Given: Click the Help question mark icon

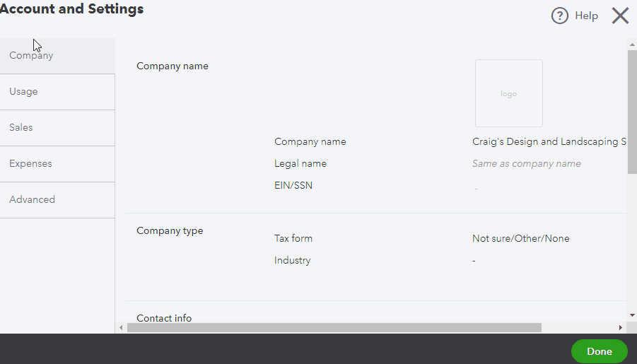Looking at the screenshot, I should pos(559,16).
